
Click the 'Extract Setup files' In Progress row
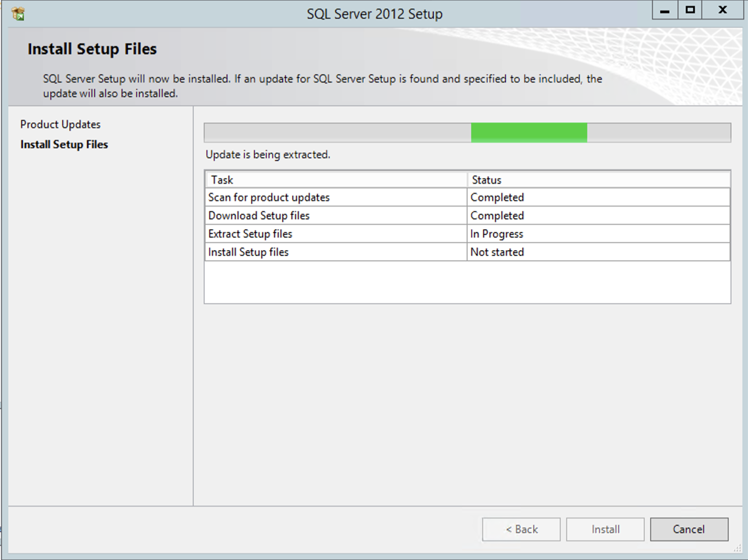250,233
